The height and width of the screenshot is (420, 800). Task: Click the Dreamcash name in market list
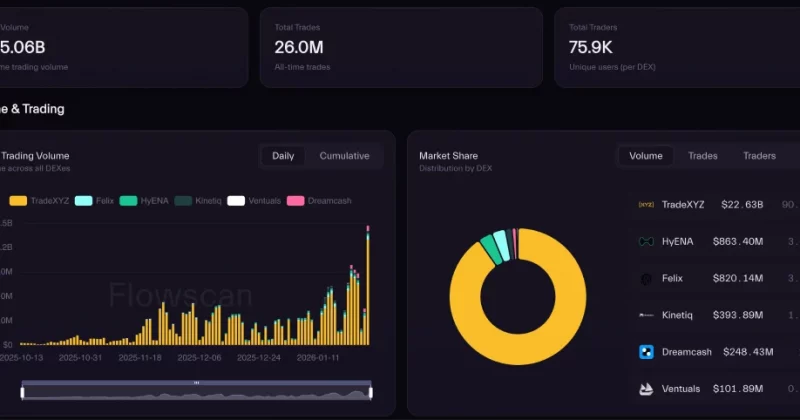click(686, 352)
